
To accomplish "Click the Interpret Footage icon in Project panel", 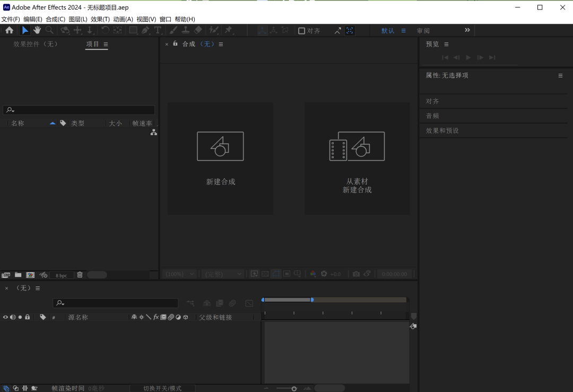I will 6,275.
